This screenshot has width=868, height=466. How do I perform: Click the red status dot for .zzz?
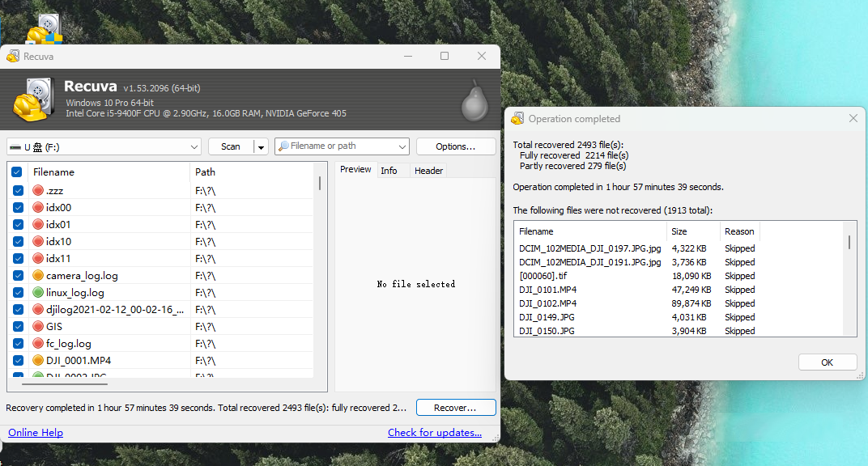point(37,191)
